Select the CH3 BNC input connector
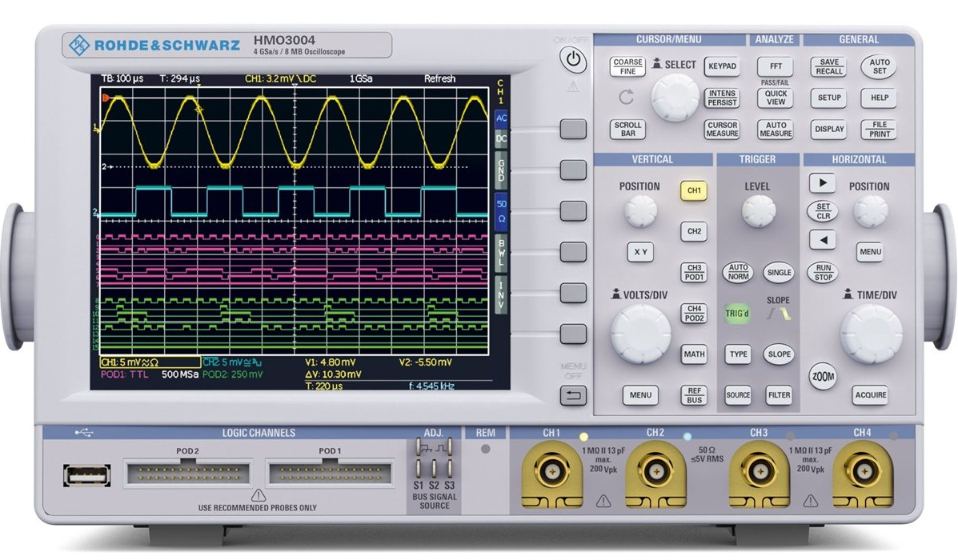 (759, 471)
